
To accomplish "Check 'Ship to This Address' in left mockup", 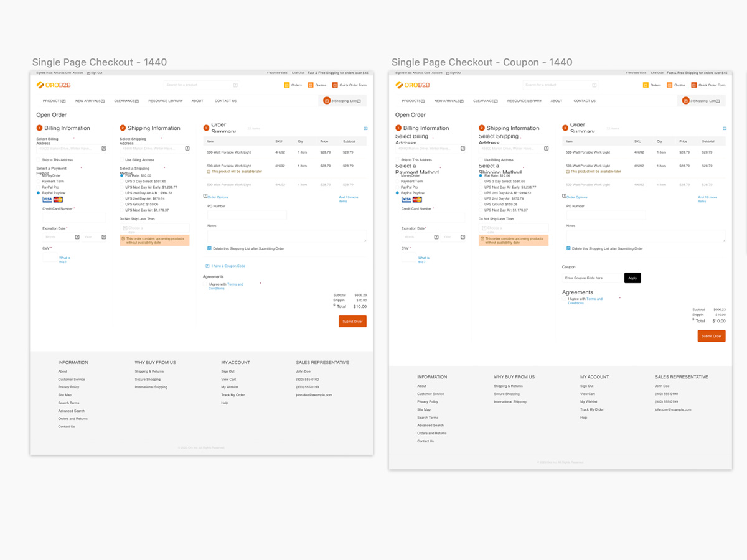I will coord(39,160).
